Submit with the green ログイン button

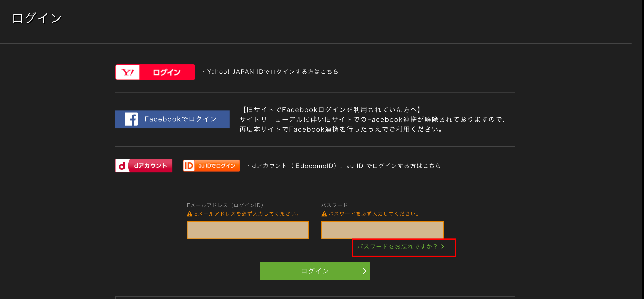(x=315, y=271)
